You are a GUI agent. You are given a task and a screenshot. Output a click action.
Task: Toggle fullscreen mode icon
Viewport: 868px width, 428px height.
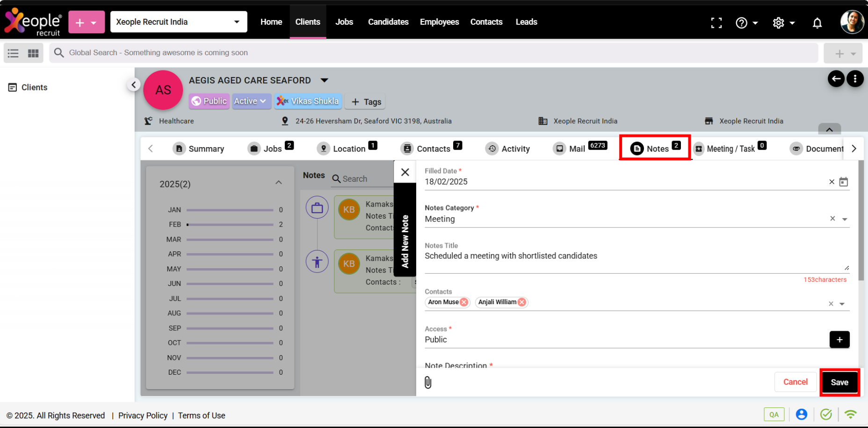[716, 23]
